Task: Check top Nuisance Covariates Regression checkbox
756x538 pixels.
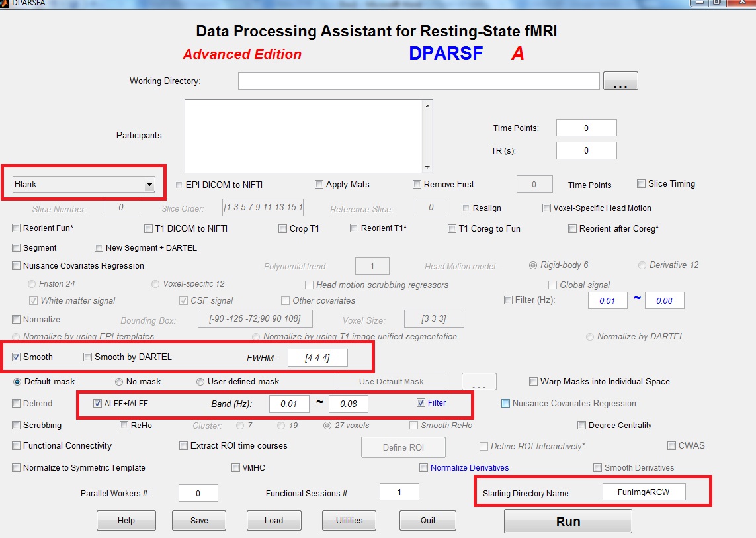Action: [17, 265]
